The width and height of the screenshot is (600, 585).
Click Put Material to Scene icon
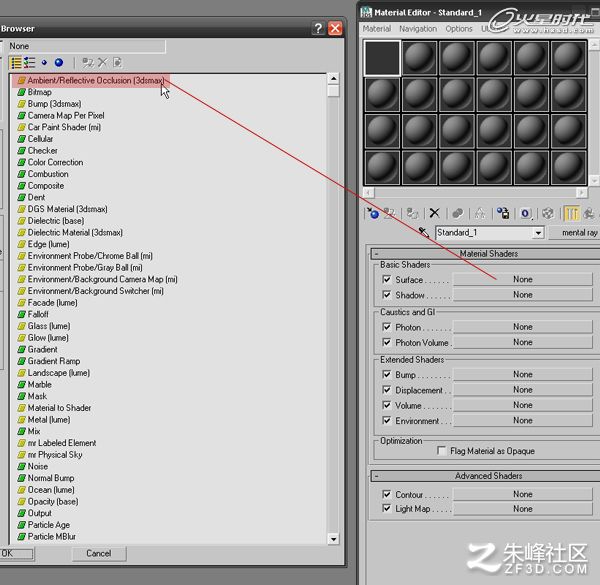coord(390,213)
